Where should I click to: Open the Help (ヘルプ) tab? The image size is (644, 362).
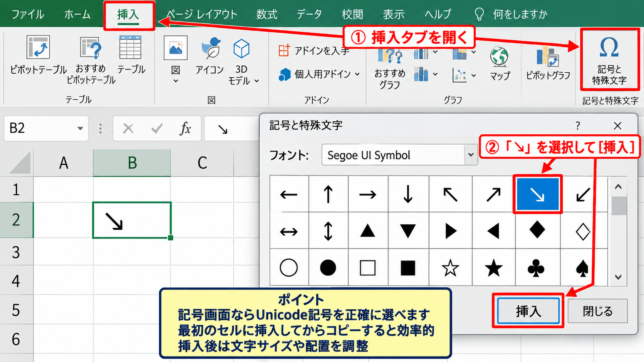pos(438,14)
